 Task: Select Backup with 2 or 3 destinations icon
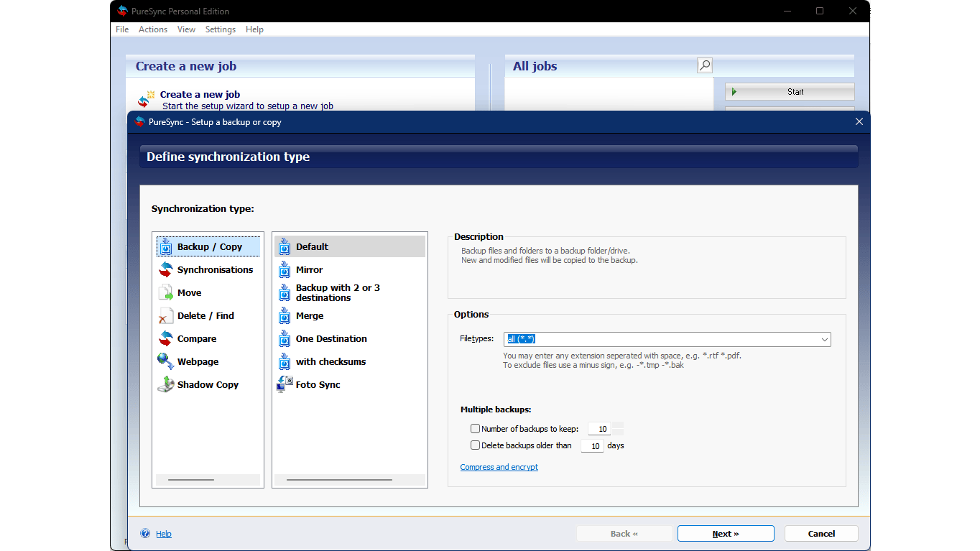[285, 292]
